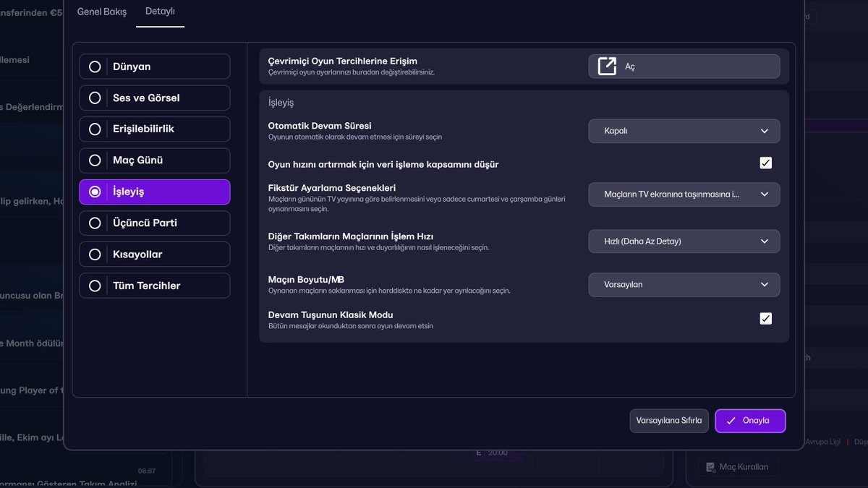This screenshot has width=868, height=488.
Task: Select the Dünyan radio option
Action: click(x=155, y=67)
